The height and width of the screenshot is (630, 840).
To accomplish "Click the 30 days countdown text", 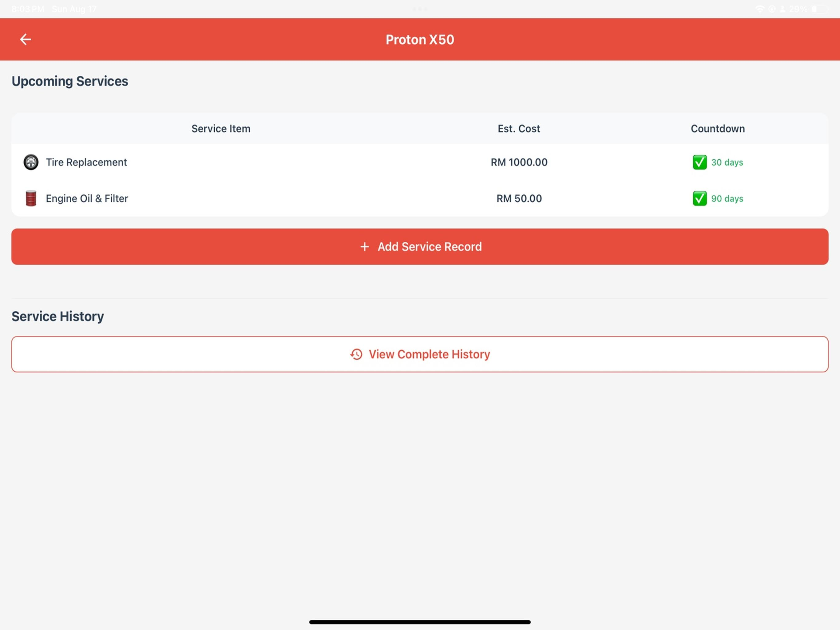I will tap(727, 162).
